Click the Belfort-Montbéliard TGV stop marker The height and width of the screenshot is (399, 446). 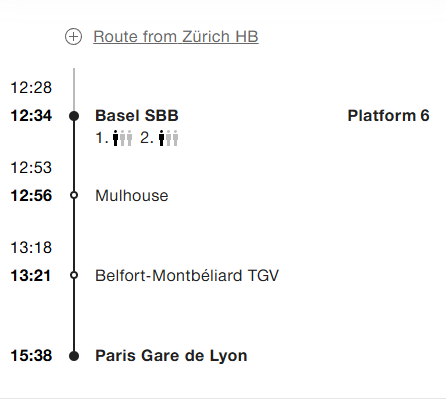pos(74,275)
